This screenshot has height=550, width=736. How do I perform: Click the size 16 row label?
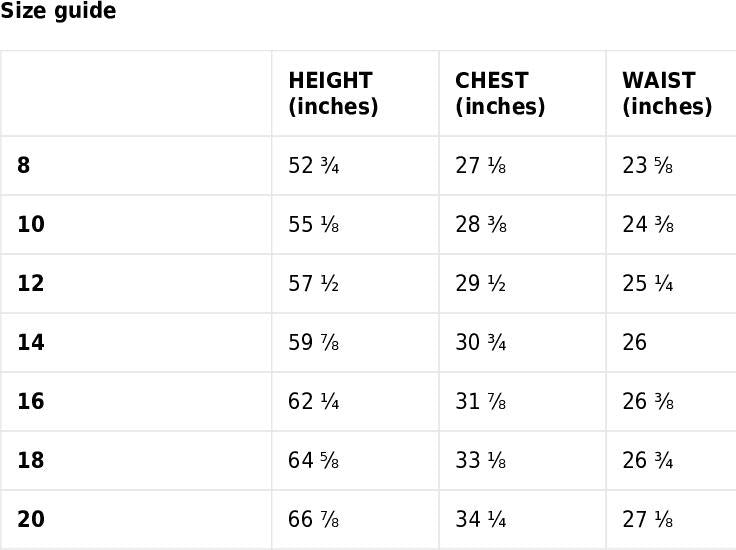pos(31,402)
